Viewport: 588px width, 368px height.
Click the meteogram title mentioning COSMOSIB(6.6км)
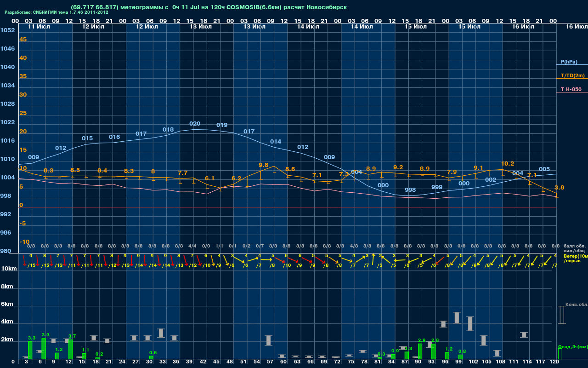click(209, 7)
